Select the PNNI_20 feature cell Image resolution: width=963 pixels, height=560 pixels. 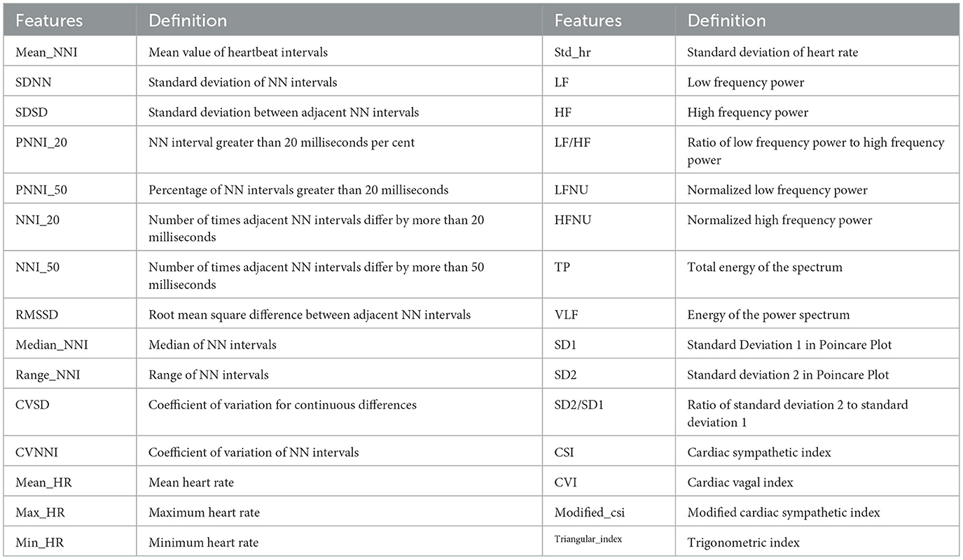pos(43,143)
